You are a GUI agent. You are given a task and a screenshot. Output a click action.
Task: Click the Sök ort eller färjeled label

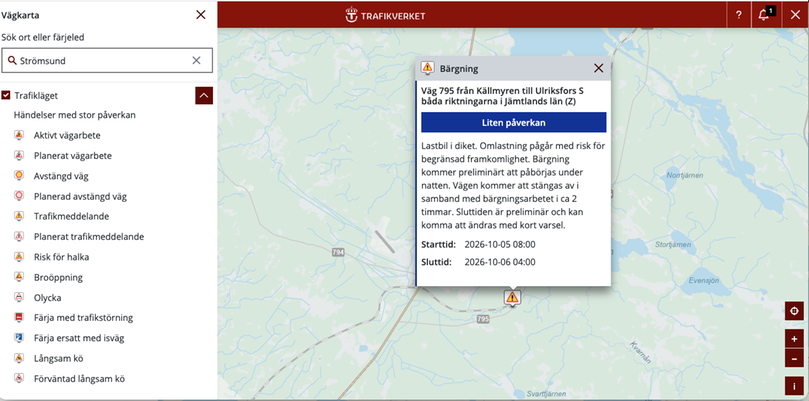(x=43, y=37)
